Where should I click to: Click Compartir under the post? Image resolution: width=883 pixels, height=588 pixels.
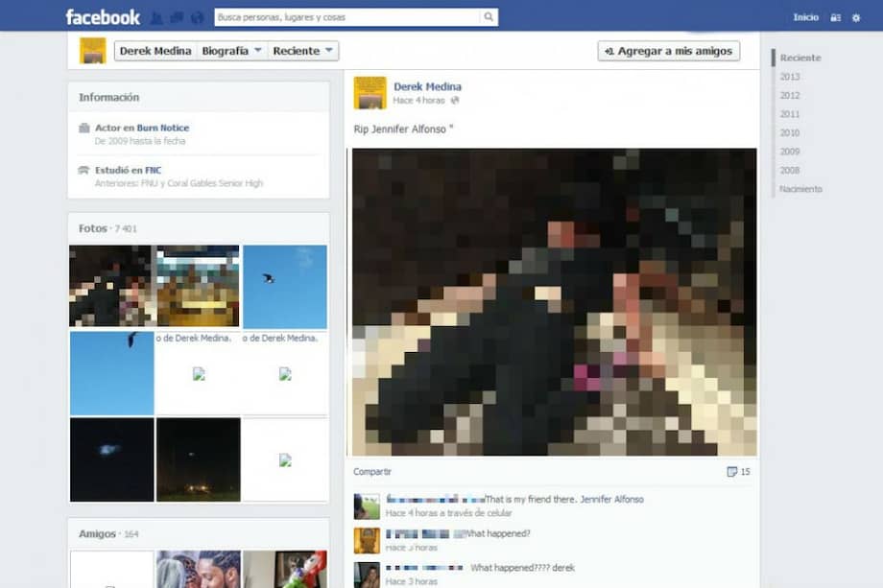[x=372, y=472]
